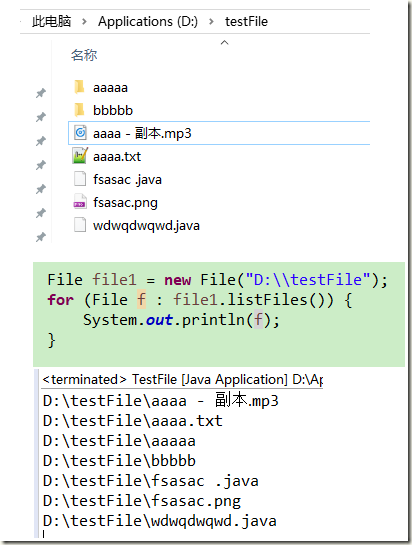Click the mp3 file icon for aaaa - 副本

pos(80,133)
